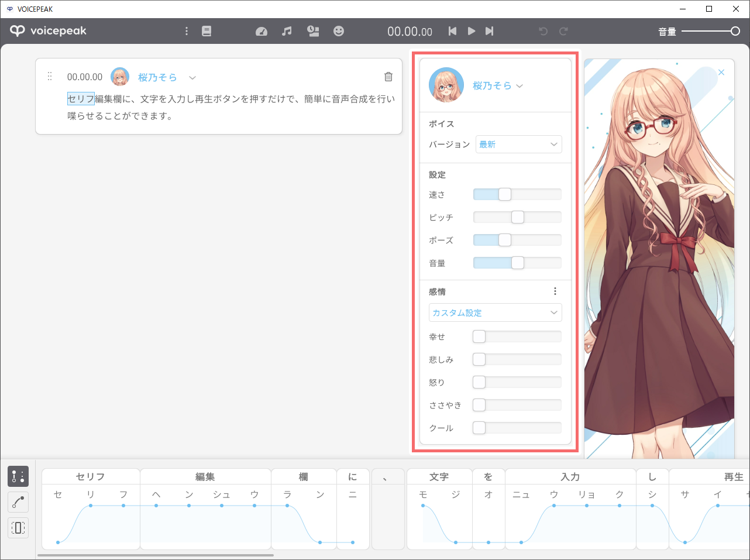
Task: Click the large avatar in the settings panel
Action: 446,85
